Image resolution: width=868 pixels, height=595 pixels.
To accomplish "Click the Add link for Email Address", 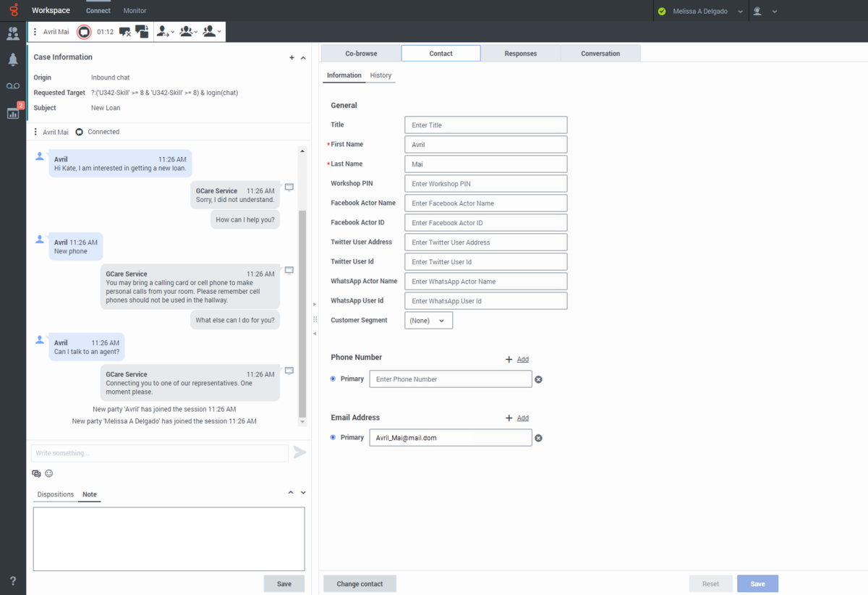I will 523,418.
